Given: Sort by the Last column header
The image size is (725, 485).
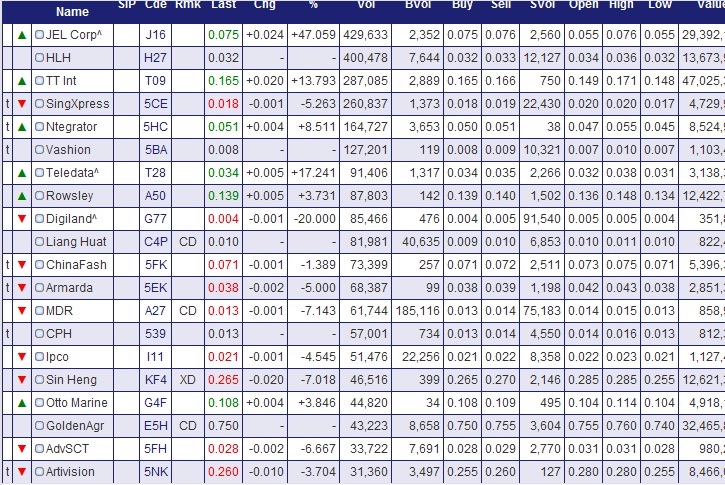Looking at the screenshot, I should [x=223, y=5].
